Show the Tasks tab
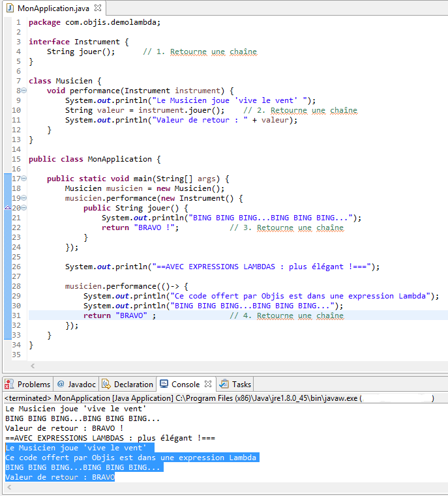Screen dimensions: 448x496 [241, 385]
